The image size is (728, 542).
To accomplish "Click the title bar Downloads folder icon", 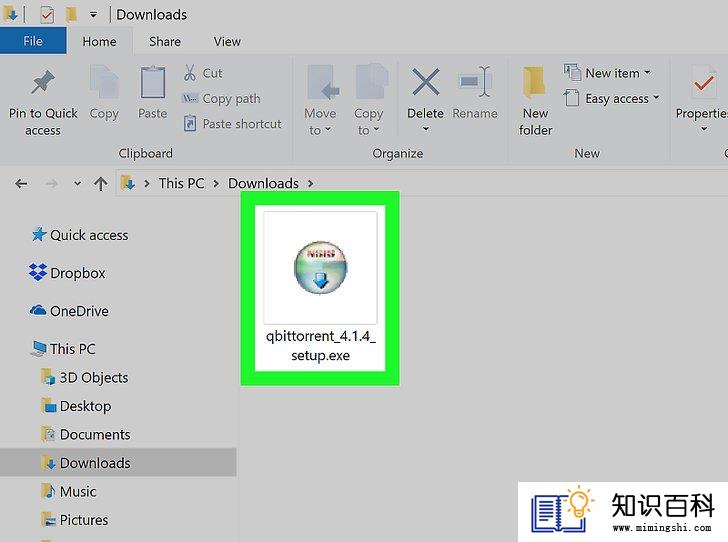I will pos(11,14).
